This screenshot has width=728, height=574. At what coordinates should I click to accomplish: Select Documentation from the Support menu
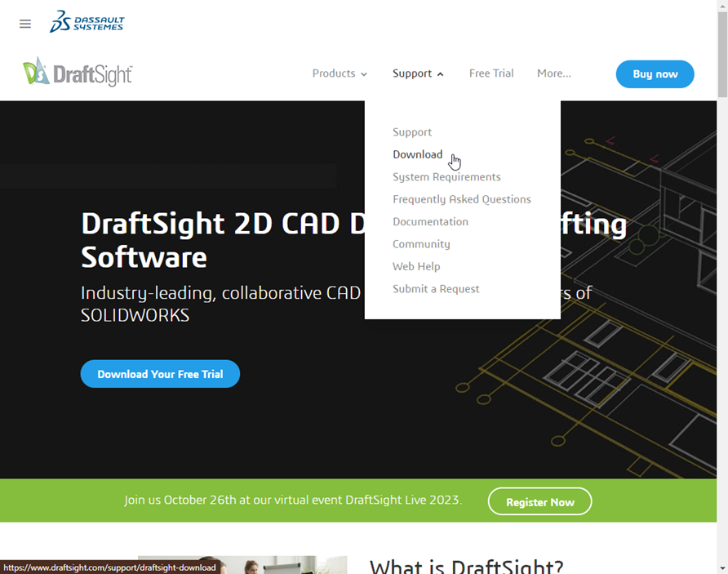[430, 221]
